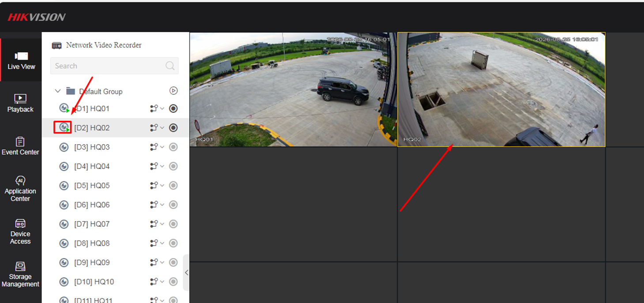644x303 pixels.
Task: Select the [D10] HQ10 camera row
Action: pyautogui.click(x=115, y=282)
